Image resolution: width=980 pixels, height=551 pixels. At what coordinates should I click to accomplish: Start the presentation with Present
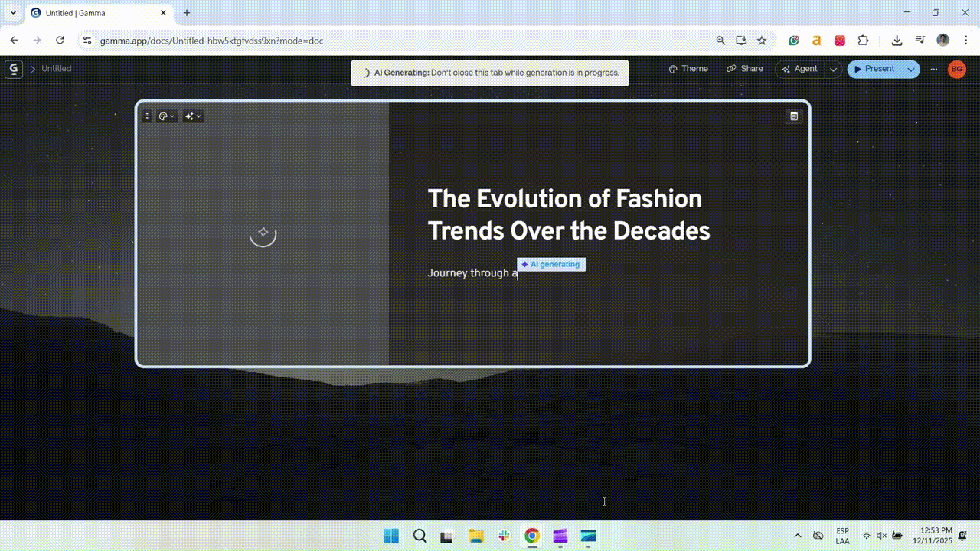(x=874, y=69)
